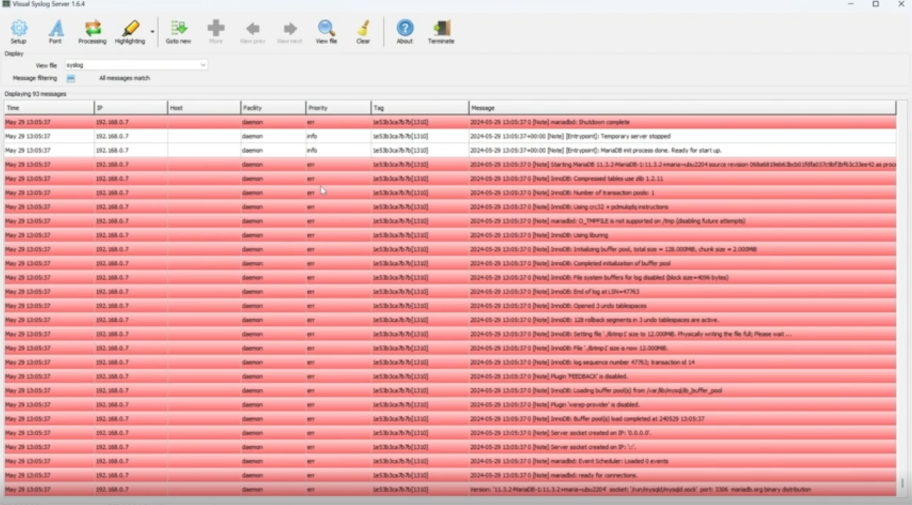Click 'info' priority in 'MariaDB init process done' row

(312, 150)
